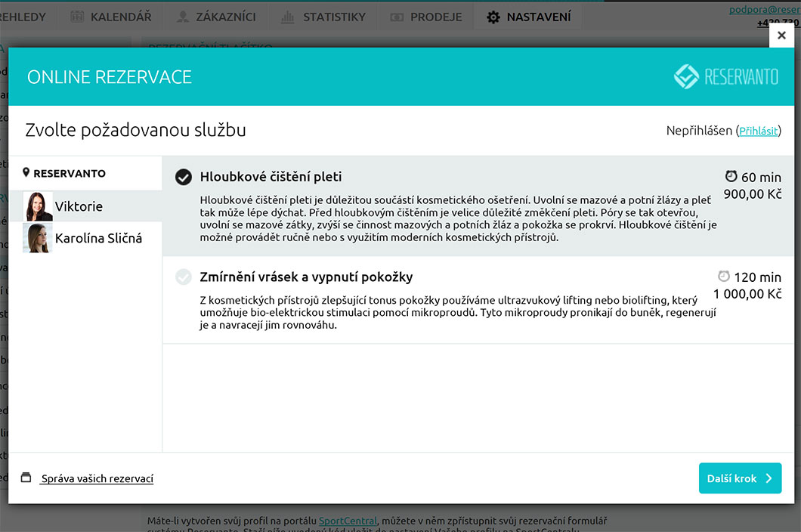The height and width of the screenshot is (532, 801).
Task: Choose Viktorie's photo thumbnail
Action: click(x=38, y=206)
